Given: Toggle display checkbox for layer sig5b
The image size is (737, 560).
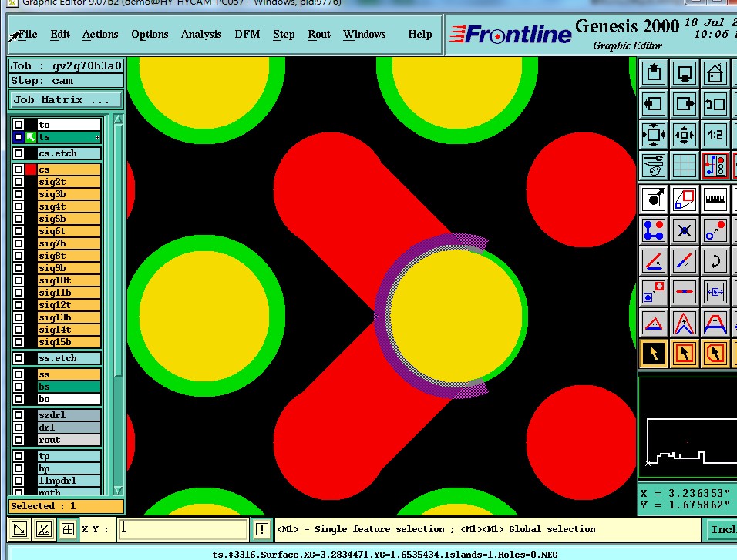Looking at the screenshot, I should pos(19,219).
